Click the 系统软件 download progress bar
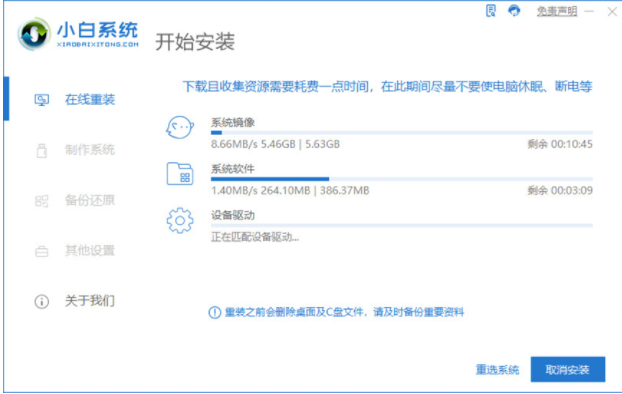Image resolution: width=622 pixels, height=394 pixels. [x=401, y=179]
